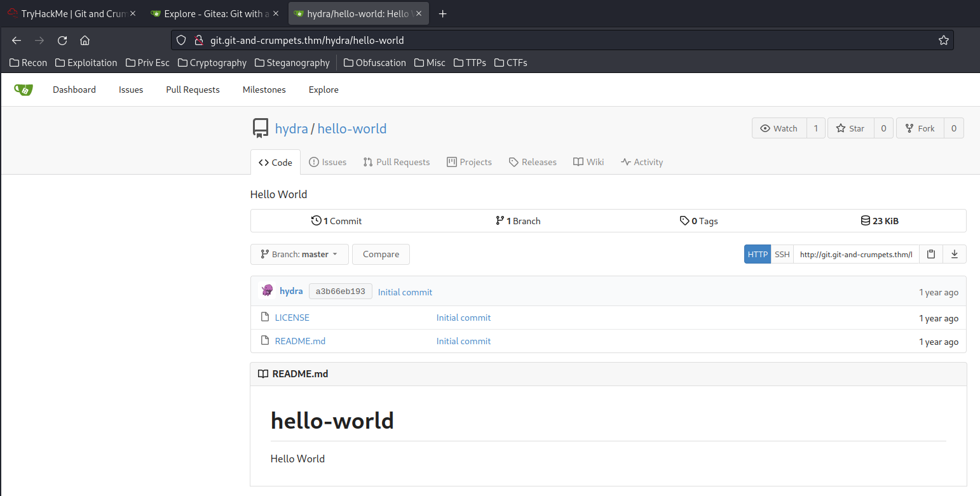980x496 pixels.
Task: Open the LICENSE file
Action: 292,318
